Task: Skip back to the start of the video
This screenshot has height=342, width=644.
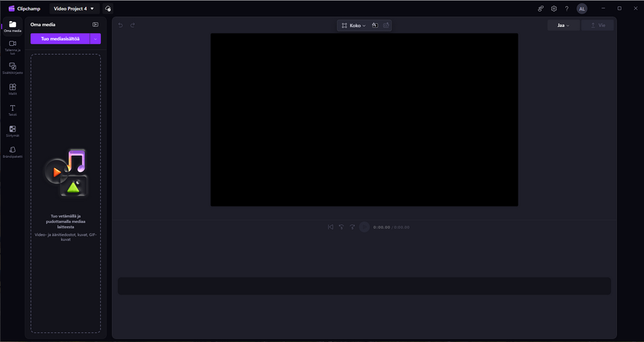Action: point(330,227)
